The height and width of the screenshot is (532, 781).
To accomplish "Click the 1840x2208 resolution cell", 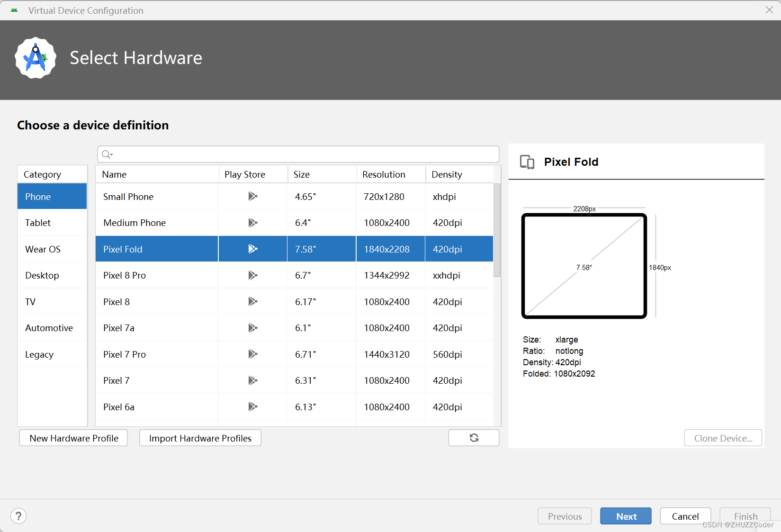I will (x=391, y=249).
